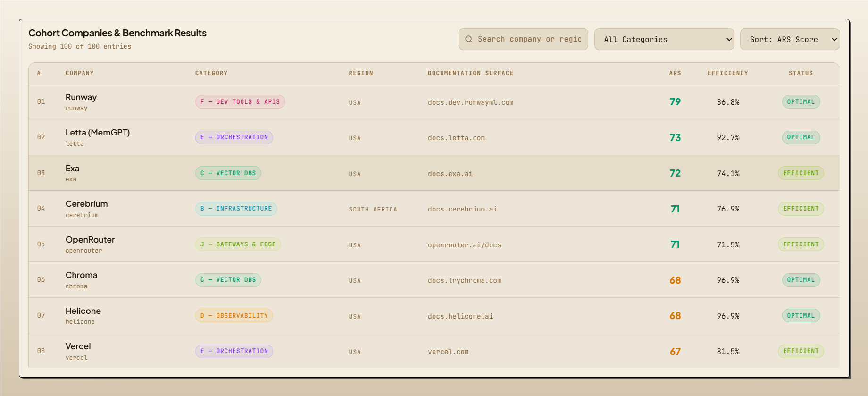Select the OpenRouter company name
Viewport: 868px width, 396px height.
point(90,240)
